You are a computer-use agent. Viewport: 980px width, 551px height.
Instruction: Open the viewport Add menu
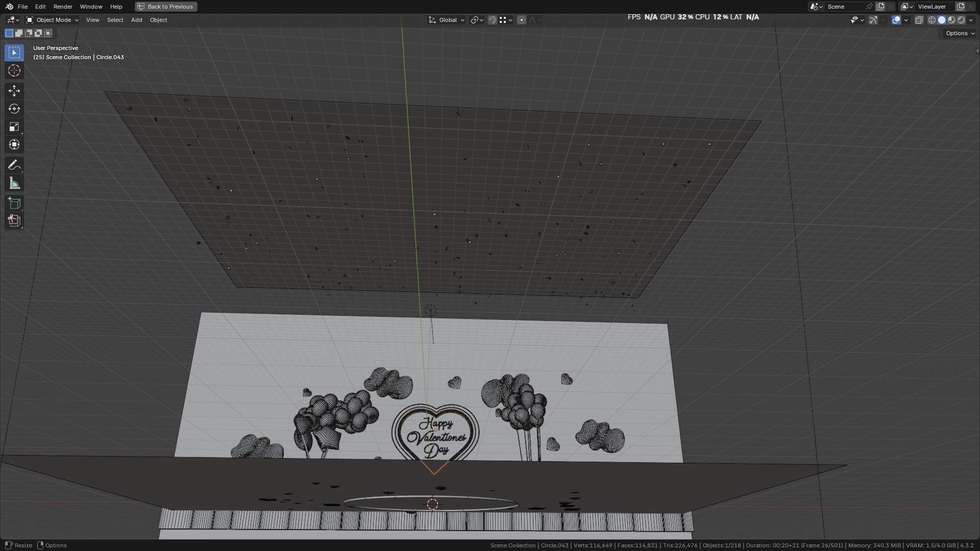tap(136, 20)
